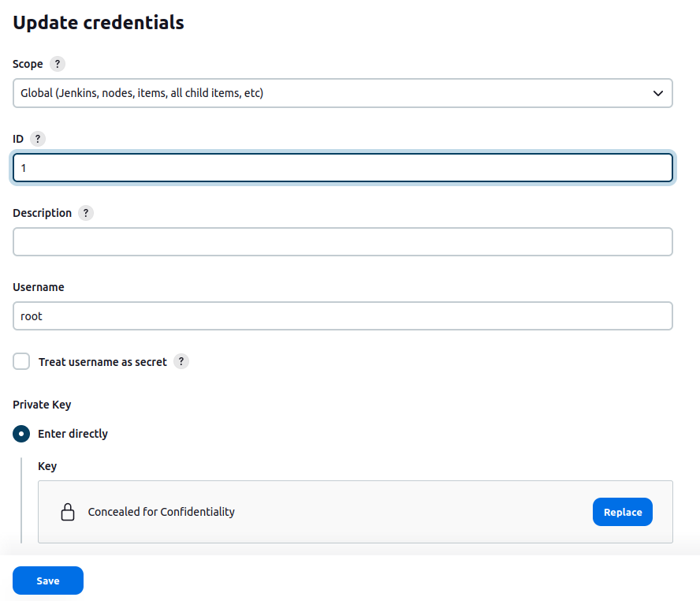Viewport: 700px width, 601px height.
Task: Click the Treat username as secret label
Action: coord(102,362)
